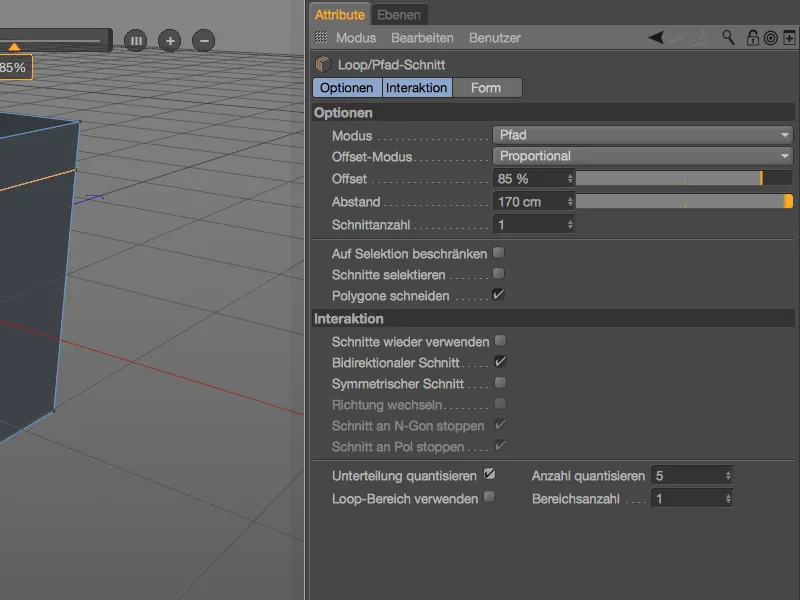Disable Bidirektionaler Schnitt checkbox
The height and width of the screenshot is (600, 800).
[501, 362]
